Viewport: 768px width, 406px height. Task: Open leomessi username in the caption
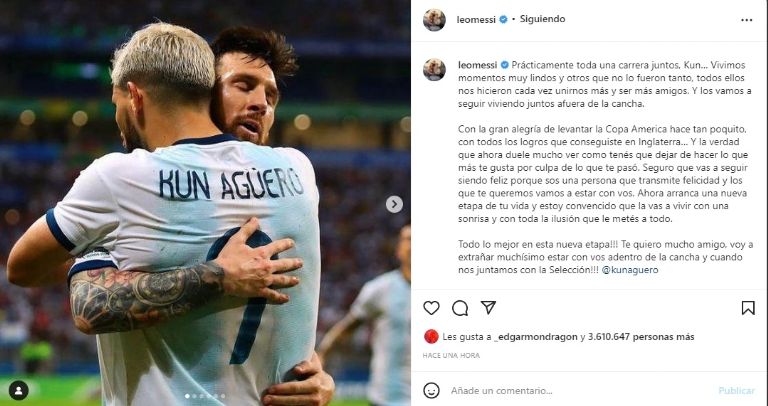[x=478, y=65]
